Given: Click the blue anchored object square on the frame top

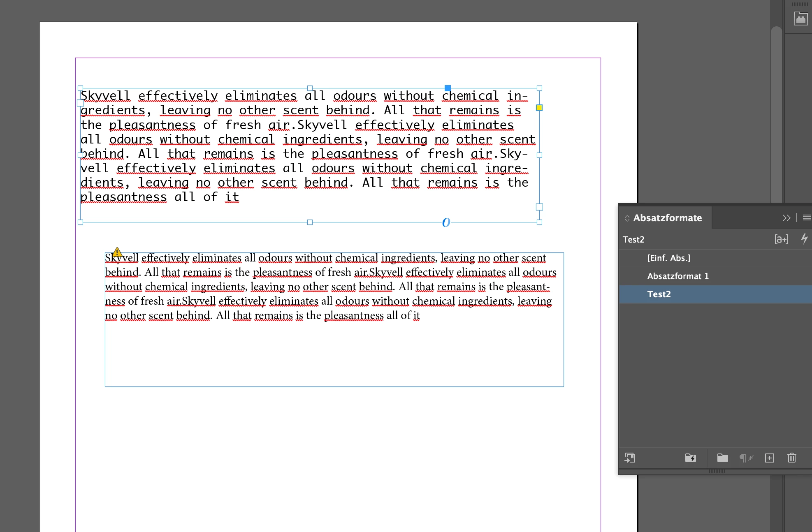Looking at the screenshot, I should pyautogui.click(x=448, y=88).
